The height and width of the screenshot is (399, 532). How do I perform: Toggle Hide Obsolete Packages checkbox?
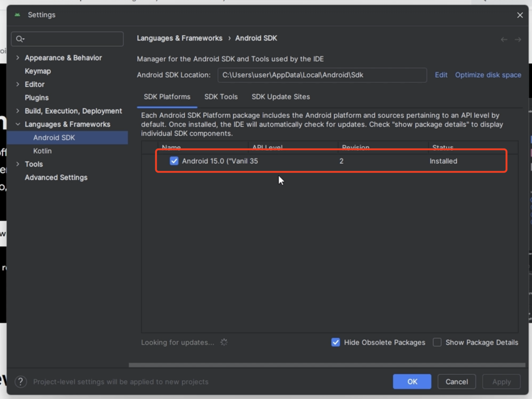pos(336,342)
